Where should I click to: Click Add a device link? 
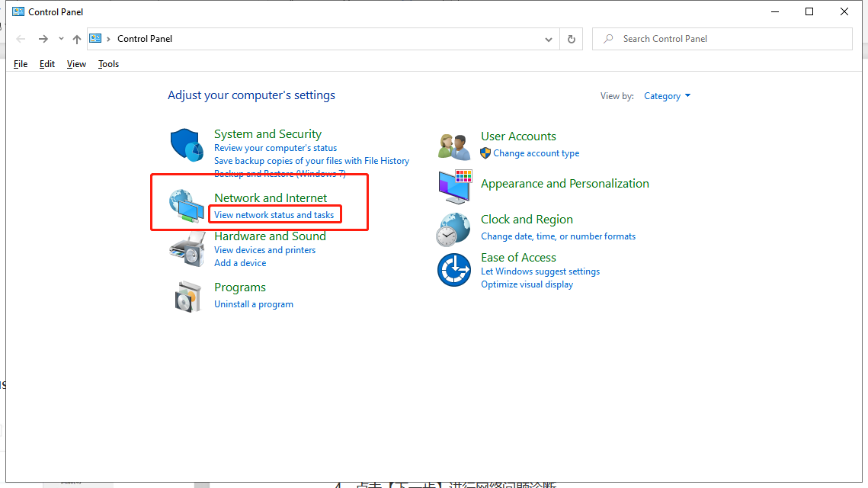(x=240, y=263)
